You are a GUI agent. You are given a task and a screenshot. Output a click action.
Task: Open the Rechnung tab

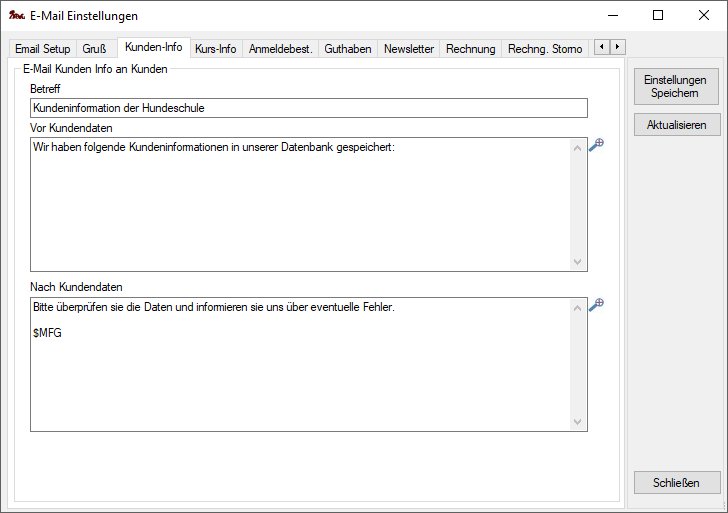point(470,48)
